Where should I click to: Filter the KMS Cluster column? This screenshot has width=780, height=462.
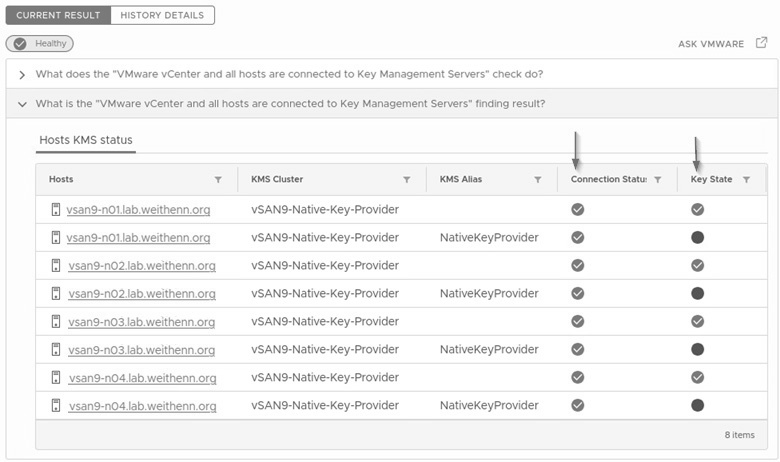click(x=406, y=180)
